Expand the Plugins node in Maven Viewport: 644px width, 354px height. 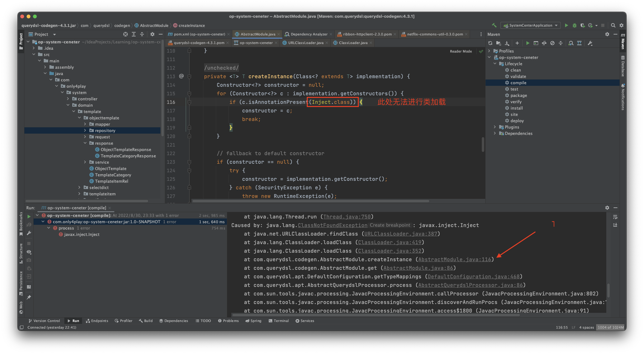[x=495, y=127]
